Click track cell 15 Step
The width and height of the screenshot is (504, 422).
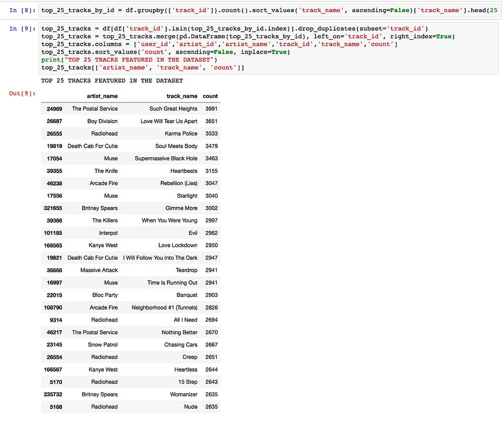(187, 382)
